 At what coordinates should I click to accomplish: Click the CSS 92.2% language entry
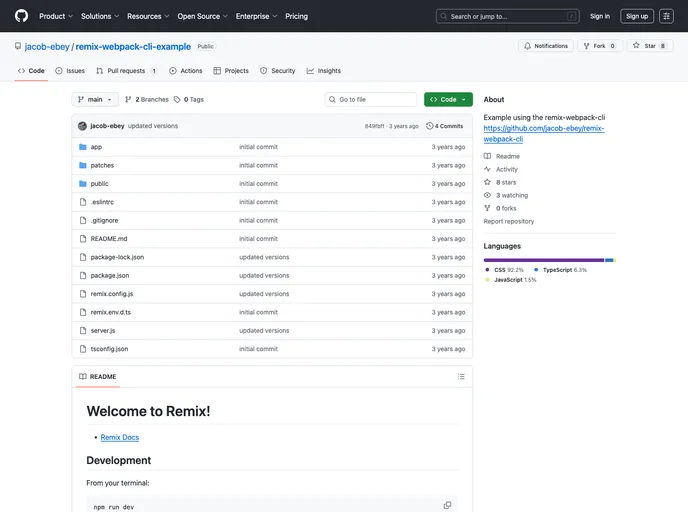click(504, 270)
